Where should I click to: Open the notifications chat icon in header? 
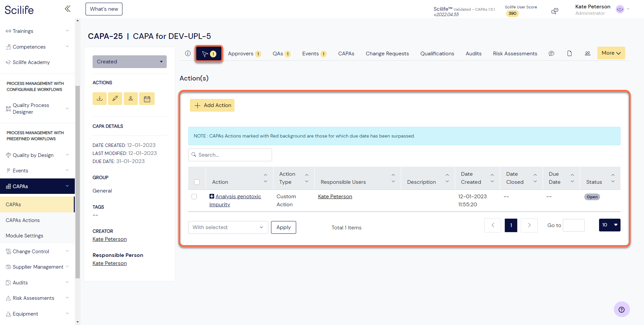555,11
